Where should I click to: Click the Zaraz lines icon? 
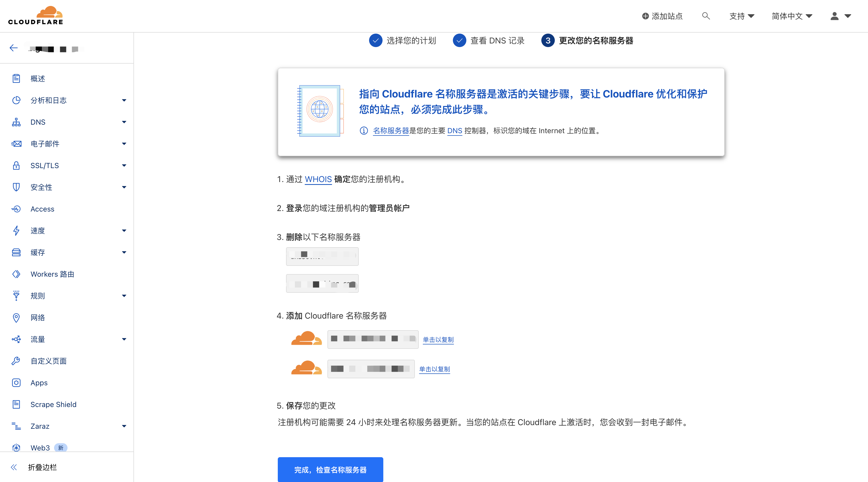click(16, 426)
